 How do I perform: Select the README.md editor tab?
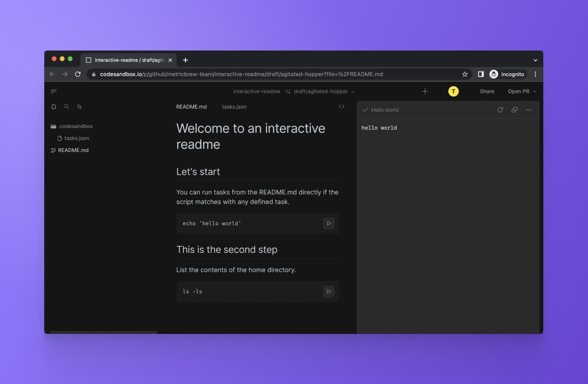tap(191, 107)
